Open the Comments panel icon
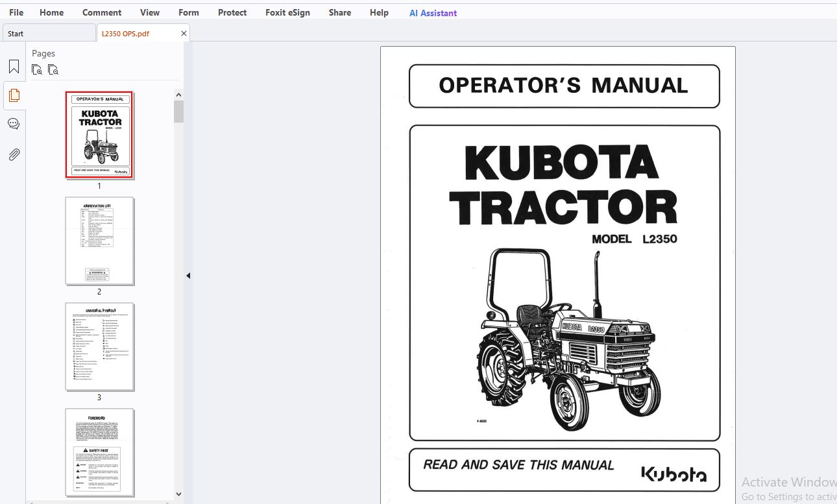Image resolution: width=837 pixels, height=504 pixels. (14, 124)
